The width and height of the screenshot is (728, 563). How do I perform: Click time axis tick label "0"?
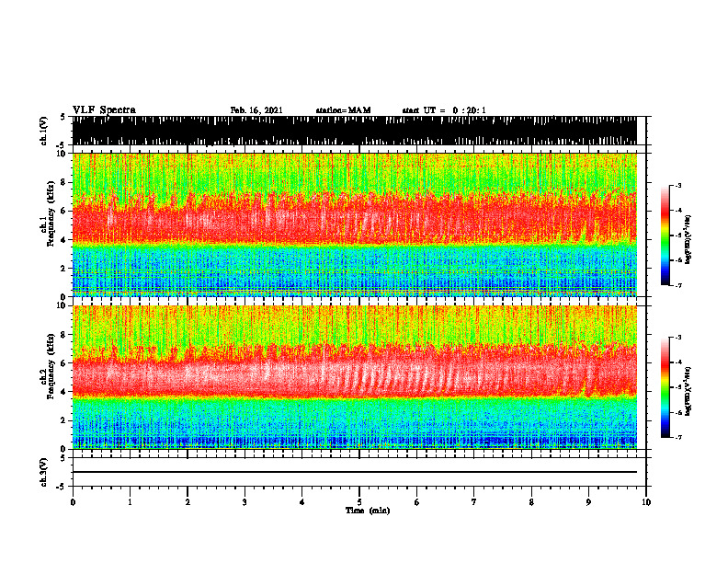[73, 502]
